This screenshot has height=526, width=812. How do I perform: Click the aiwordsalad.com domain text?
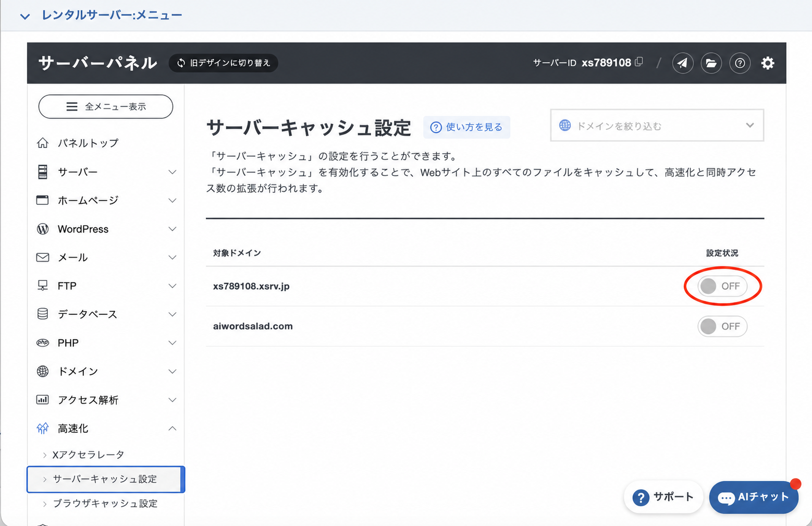(x=253, y=326)
